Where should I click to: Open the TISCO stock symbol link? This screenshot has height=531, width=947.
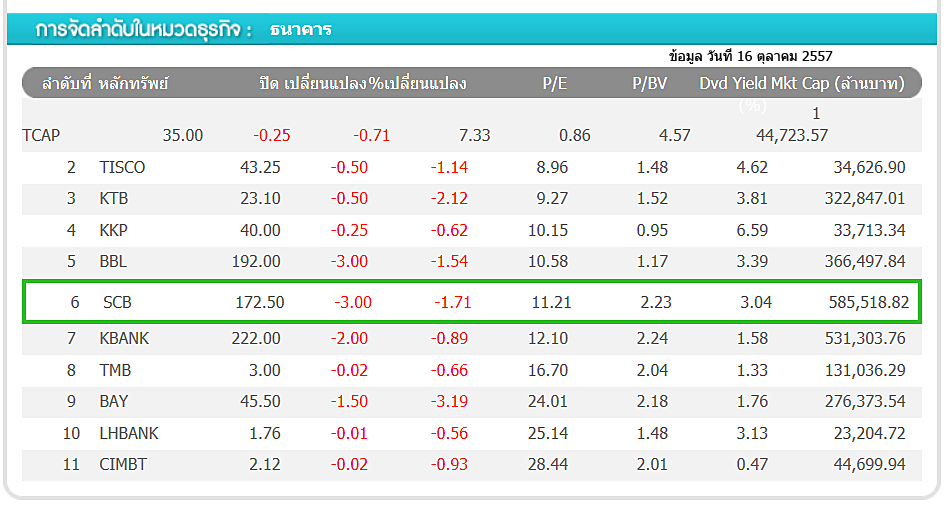122,168
